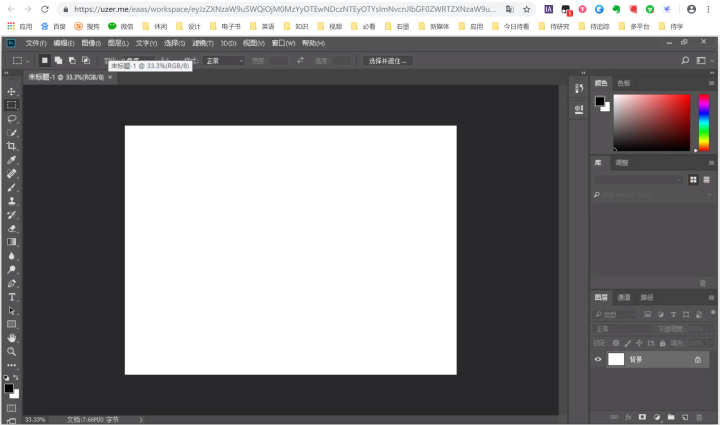This screenshot has width=720, height=425.
Task: Switch to the 通道 tab
Action: [x=624, y=297]
